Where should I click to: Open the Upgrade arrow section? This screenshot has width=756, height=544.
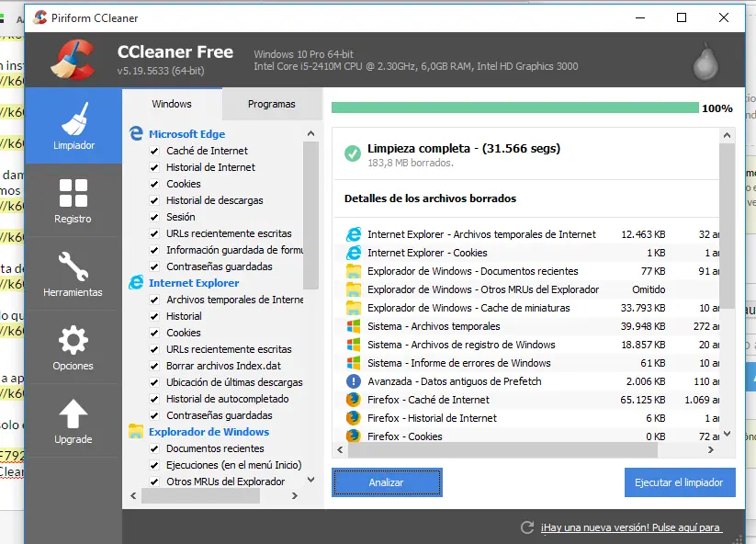click(x=73, y=421)
